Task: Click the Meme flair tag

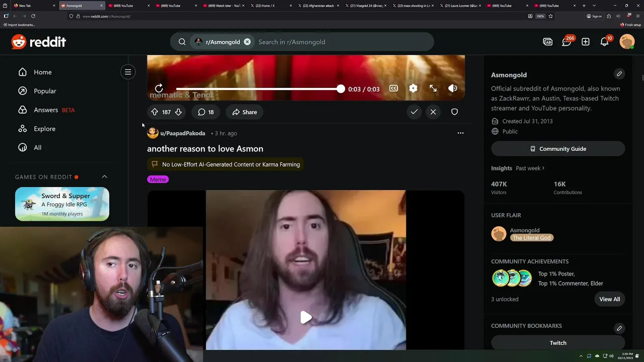Action: pyautogui.click(x=158, y=179)
